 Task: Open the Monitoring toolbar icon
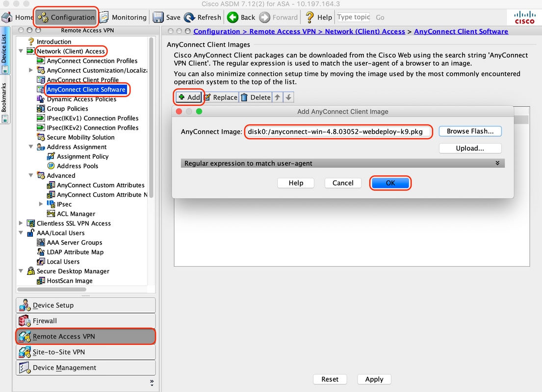click(x=104, y=17)
